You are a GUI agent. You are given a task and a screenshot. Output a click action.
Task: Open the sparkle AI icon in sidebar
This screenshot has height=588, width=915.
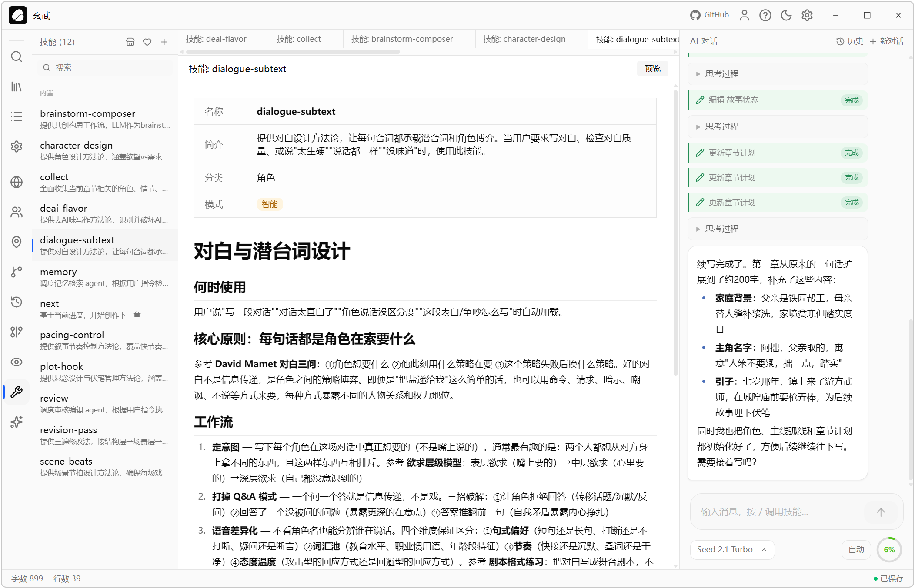(17, 422)
